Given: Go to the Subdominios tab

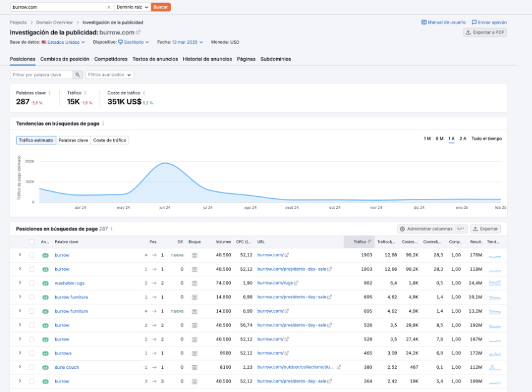Looking at the screenshot, I should pyautogui.click(x=276, y=59).
